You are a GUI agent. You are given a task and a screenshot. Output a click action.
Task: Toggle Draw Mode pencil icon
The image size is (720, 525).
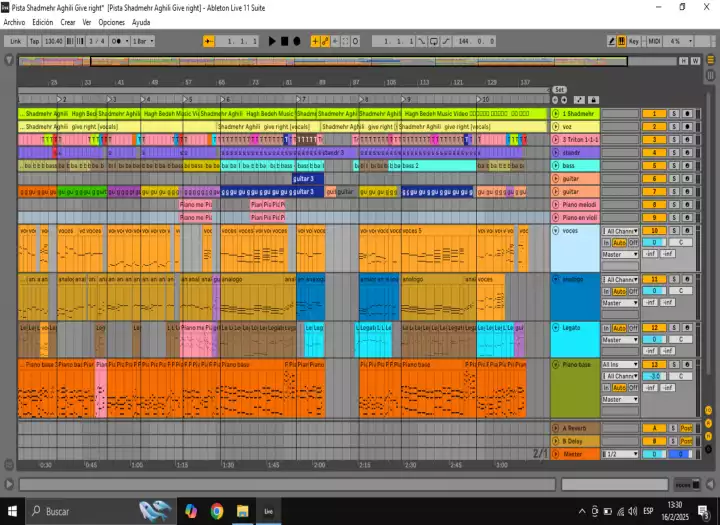(611, 41)
